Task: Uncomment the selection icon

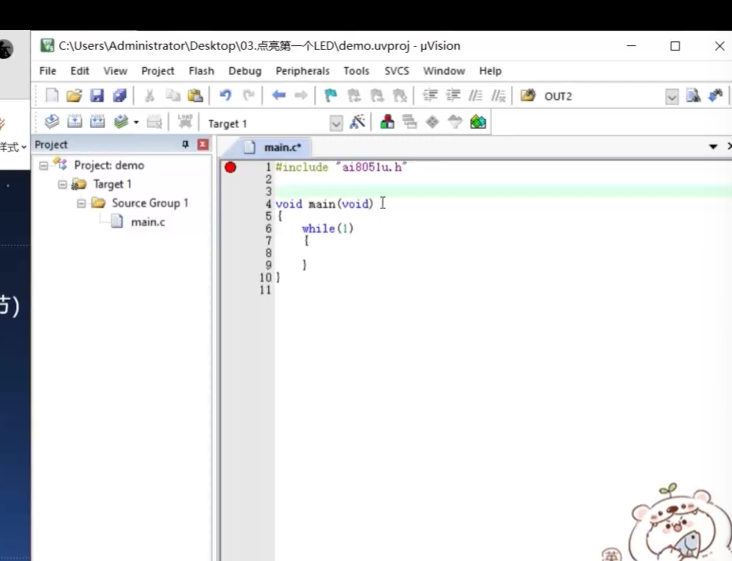Action: coord(498,96)
